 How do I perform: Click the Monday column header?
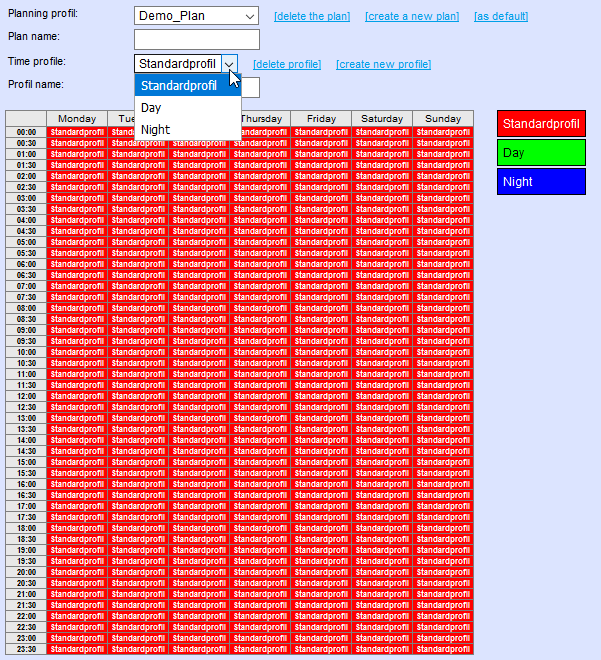pyautogui.click(x=77, y=119)
